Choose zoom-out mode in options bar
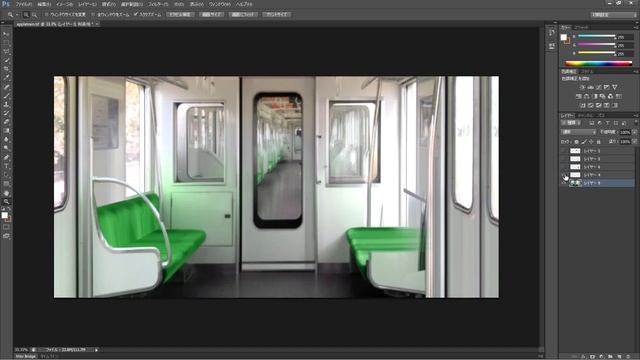This screenshot has height=360, width=640. point(34,15)
